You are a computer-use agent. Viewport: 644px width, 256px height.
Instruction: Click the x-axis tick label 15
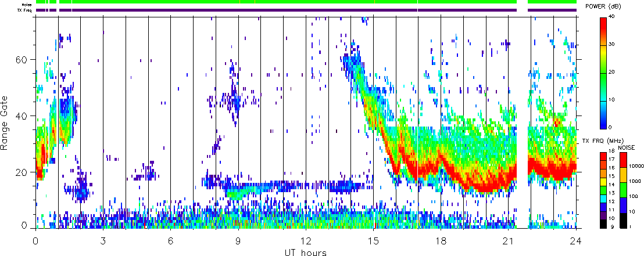(373, 240)
